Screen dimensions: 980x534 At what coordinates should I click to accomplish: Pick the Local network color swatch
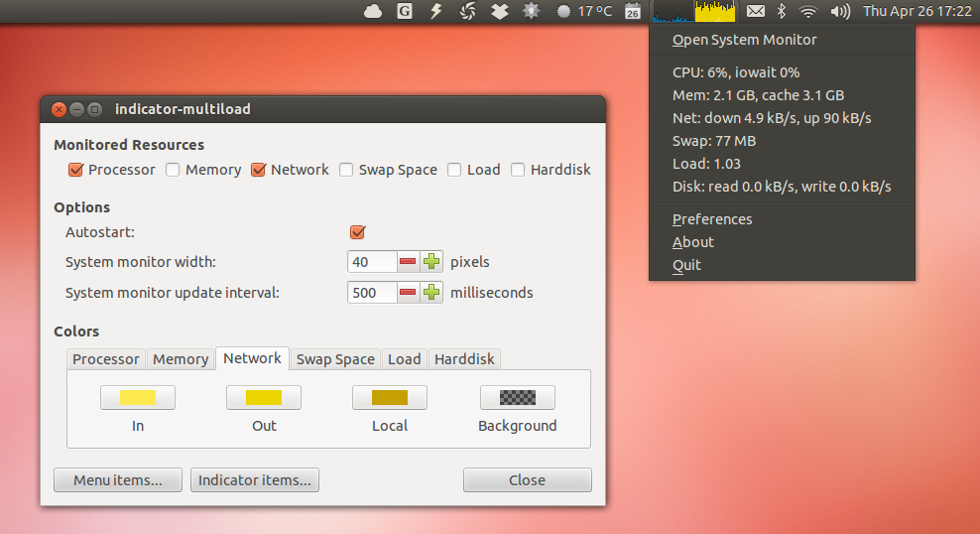(x=390, y=398)
